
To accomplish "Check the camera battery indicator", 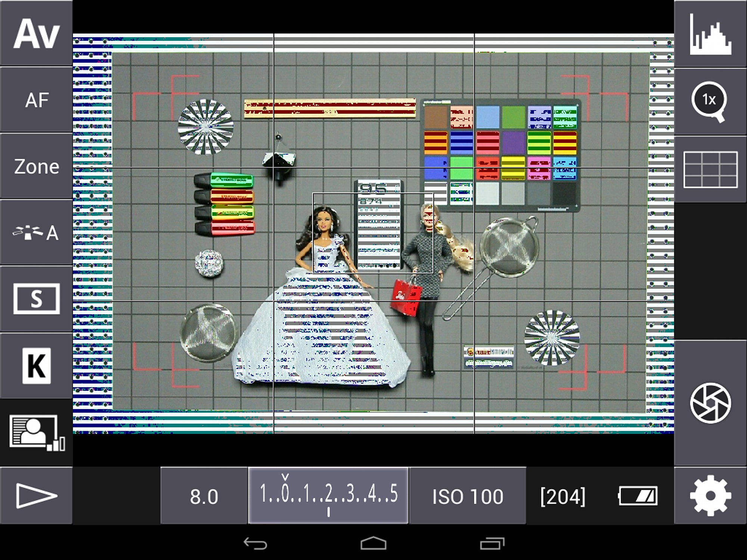I will click(638, 496).
